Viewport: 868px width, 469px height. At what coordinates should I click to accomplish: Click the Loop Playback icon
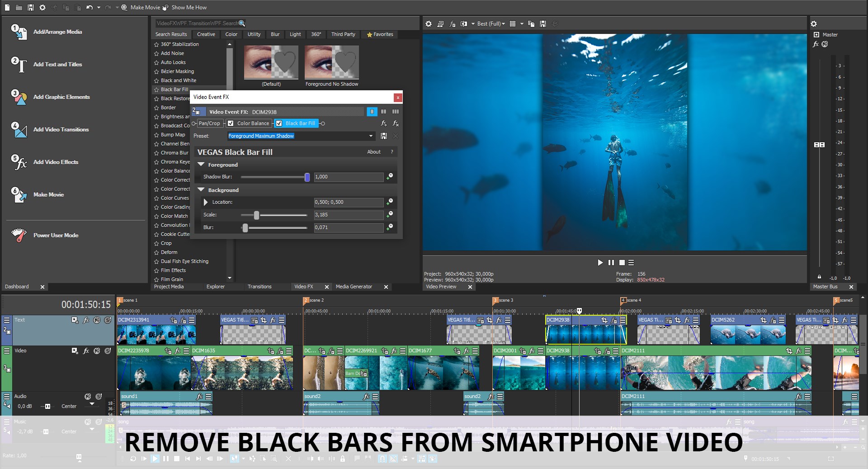coord(133,459)
